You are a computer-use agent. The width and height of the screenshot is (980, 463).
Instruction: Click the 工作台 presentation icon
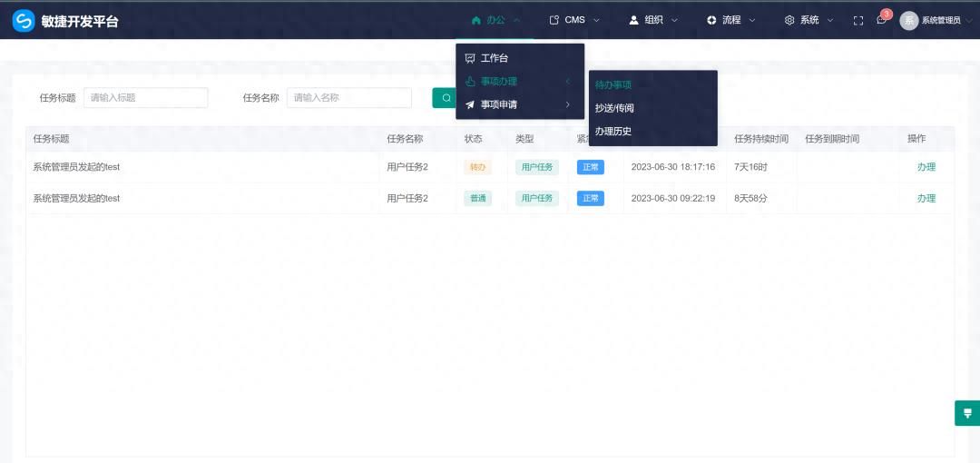pos(471,58)
